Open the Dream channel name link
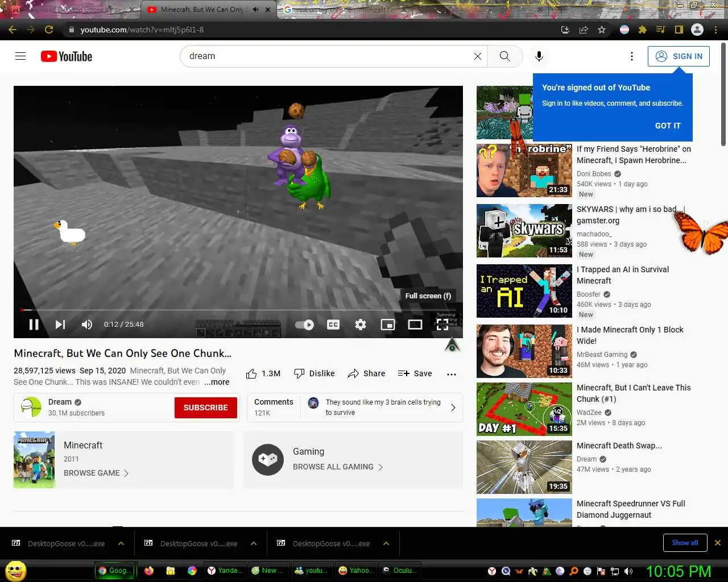 pos(60,402)
